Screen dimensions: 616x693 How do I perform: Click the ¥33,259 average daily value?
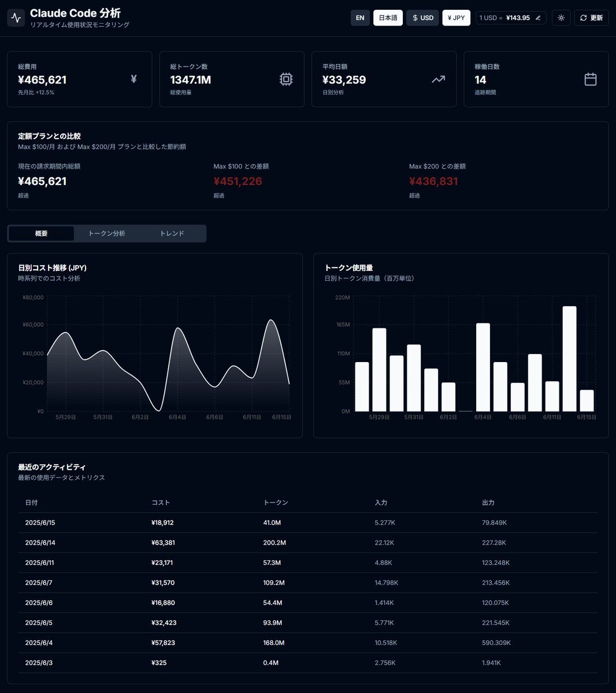tap(344, 80)
